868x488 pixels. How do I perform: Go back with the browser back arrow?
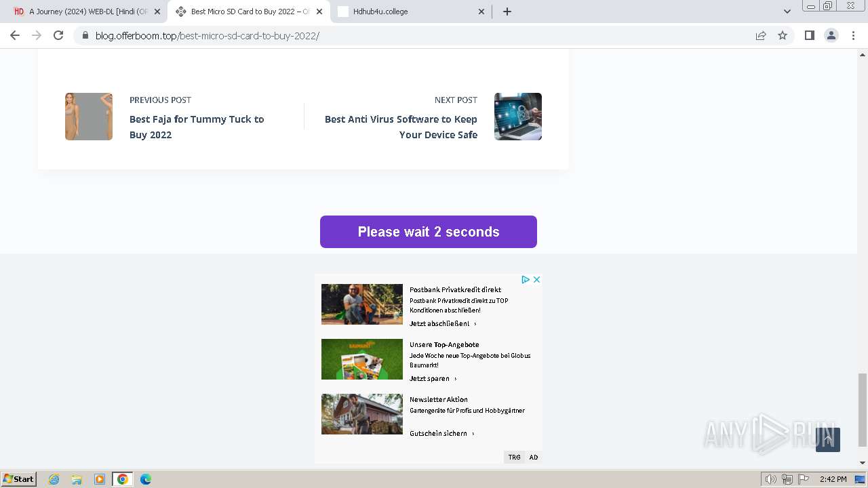tap(15, 35)
